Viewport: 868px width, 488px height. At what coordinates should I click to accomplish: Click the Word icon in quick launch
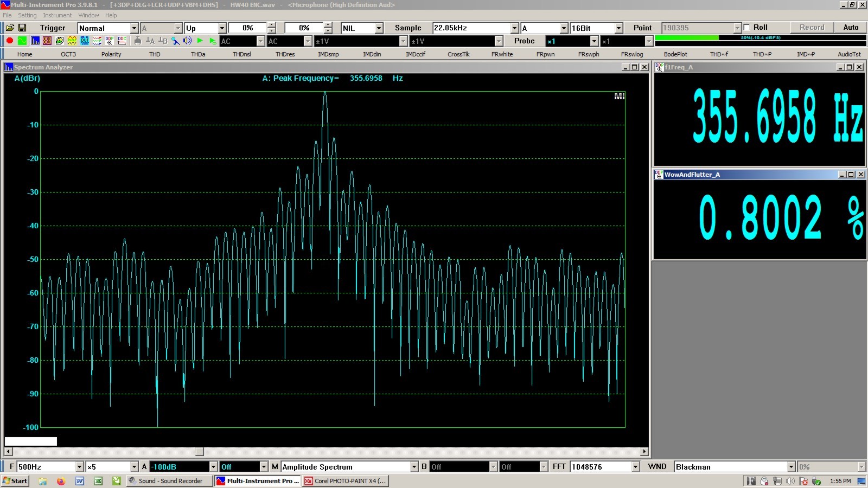[80, 481]
